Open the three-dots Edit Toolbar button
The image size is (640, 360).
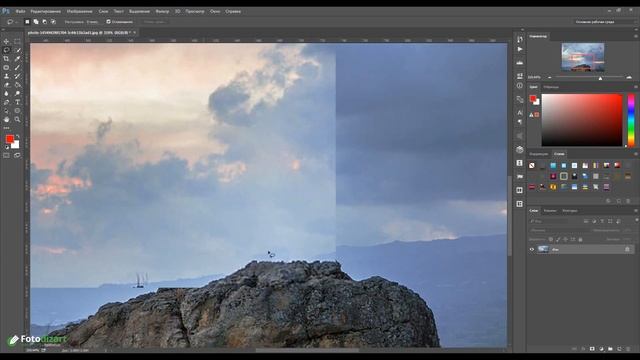click(6, 128)
